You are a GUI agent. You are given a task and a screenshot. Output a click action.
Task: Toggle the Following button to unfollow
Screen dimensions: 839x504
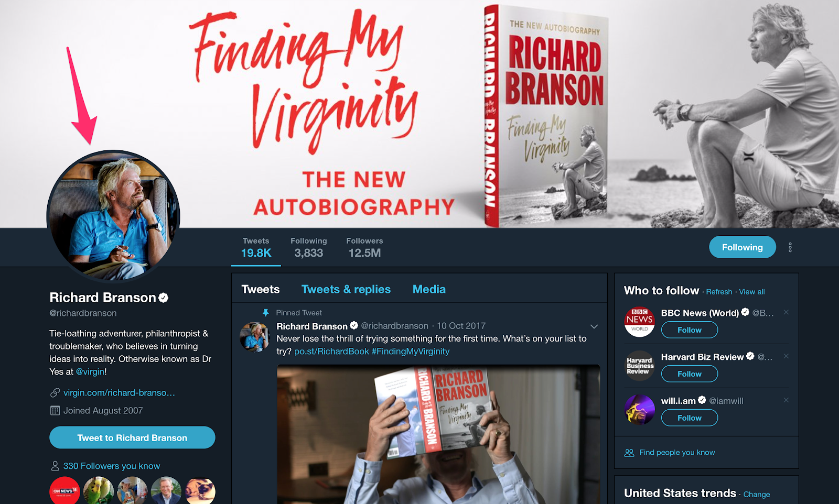pyautogui.click(x=743, y=247)
